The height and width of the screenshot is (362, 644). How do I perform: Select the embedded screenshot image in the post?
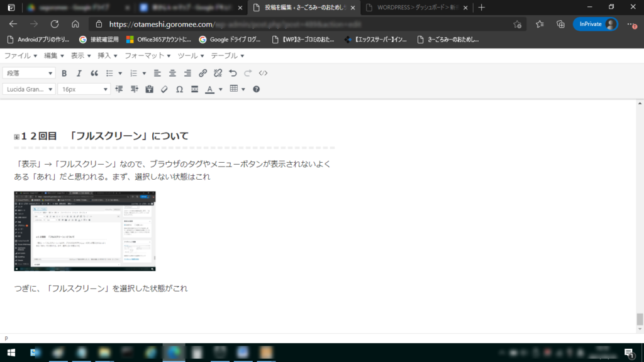(85, 231)
